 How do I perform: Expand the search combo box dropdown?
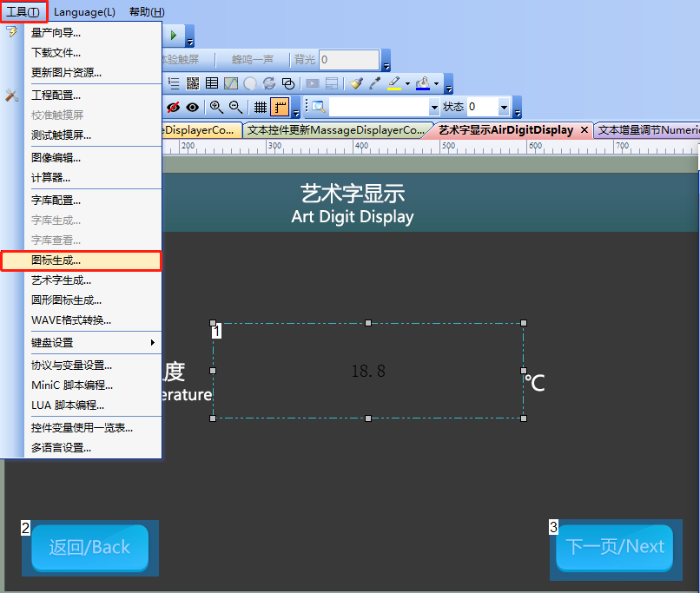(434, 107)
